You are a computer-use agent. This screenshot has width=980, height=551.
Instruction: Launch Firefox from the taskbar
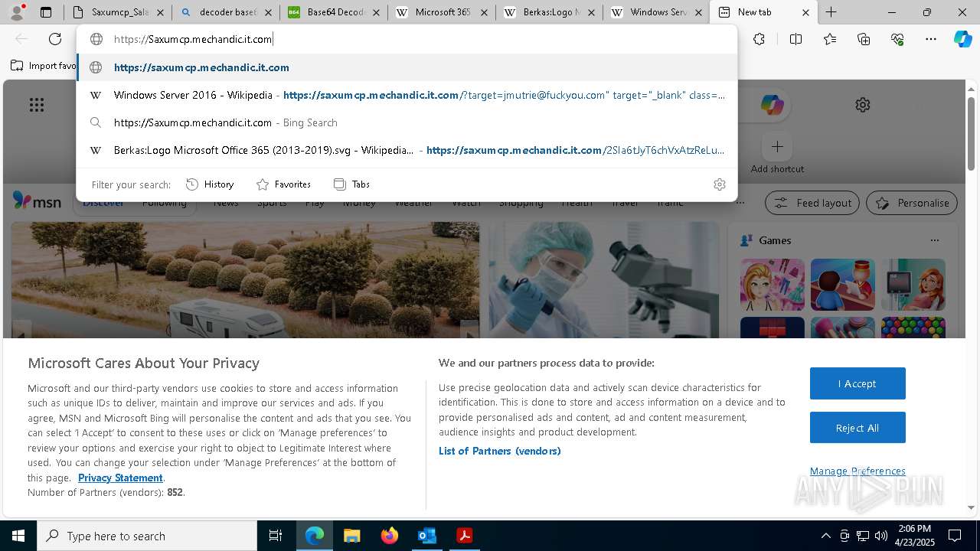tap(389, 536)
